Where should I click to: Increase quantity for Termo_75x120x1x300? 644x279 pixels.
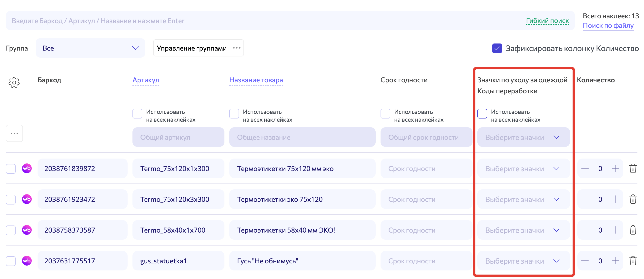click(615, 168)
